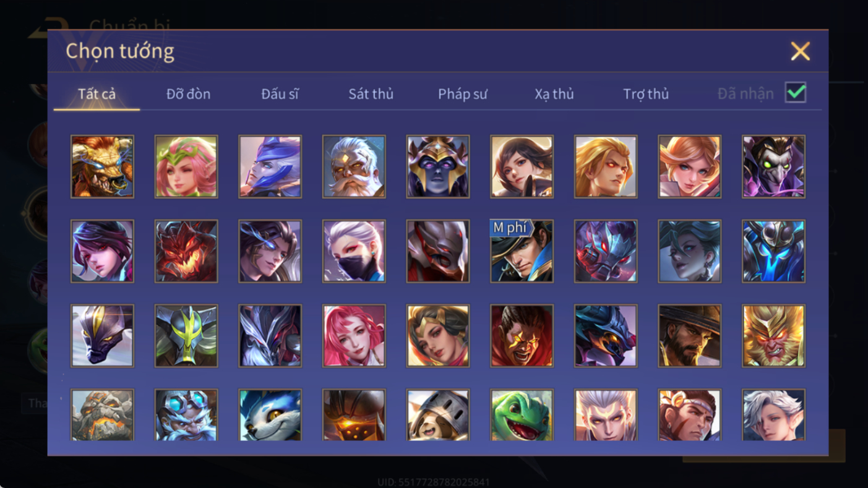The width and height of the screenshot is (868, 488).
Task: Select the blue raccoon hero portrait
Action: [270, 414]
